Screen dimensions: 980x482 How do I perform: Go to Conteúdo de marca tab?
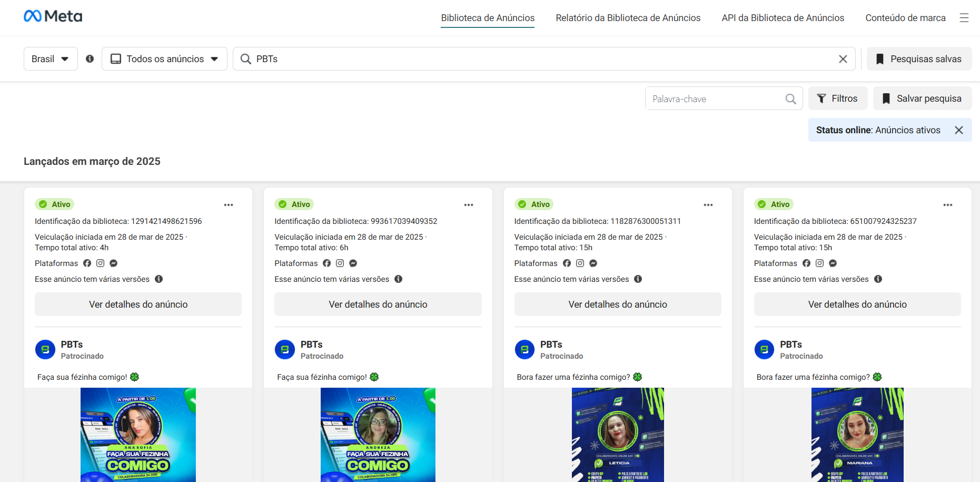(x=905, y=18)
